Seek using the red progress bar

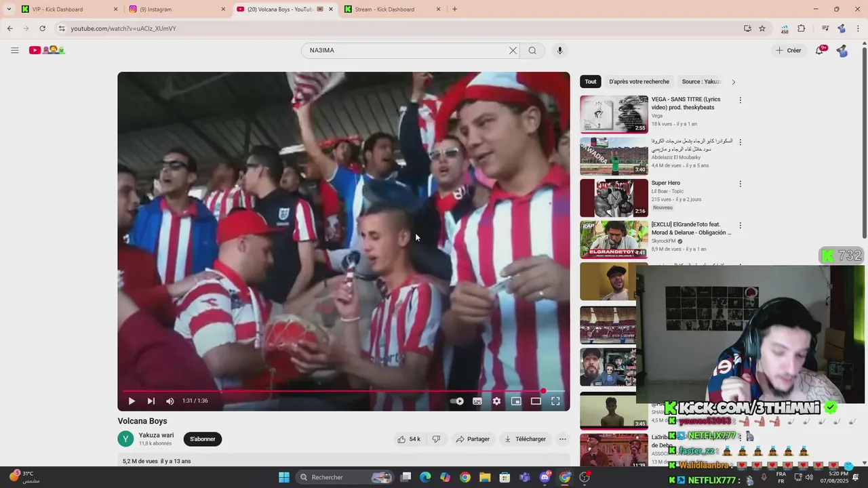[x=344, y=391]
